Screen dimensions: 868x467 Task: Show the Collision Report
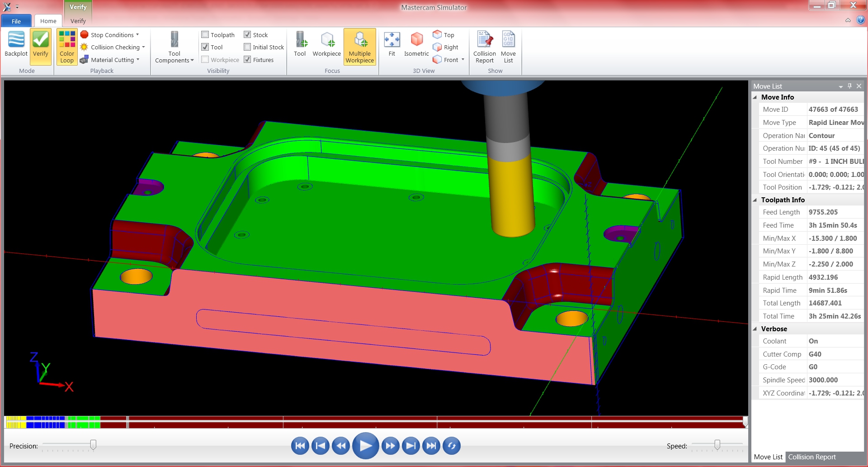click(x=485, y=47)
